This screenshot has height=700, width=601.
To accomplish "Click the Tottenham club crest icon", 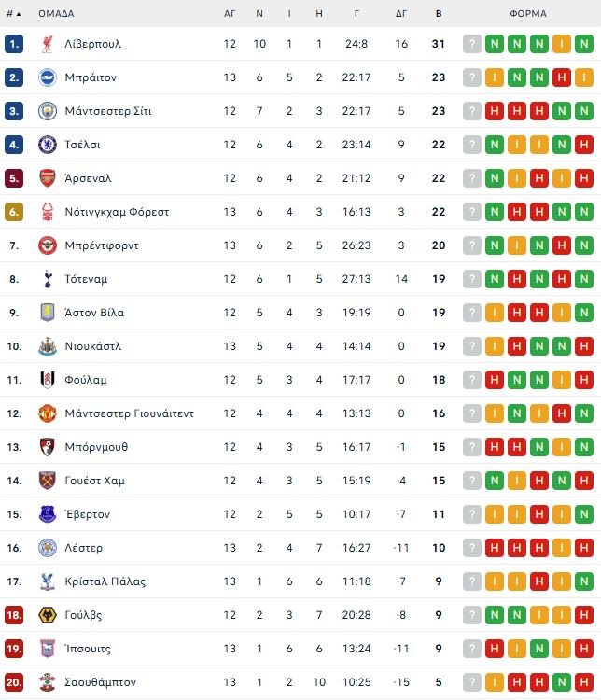I will [48, 279].
